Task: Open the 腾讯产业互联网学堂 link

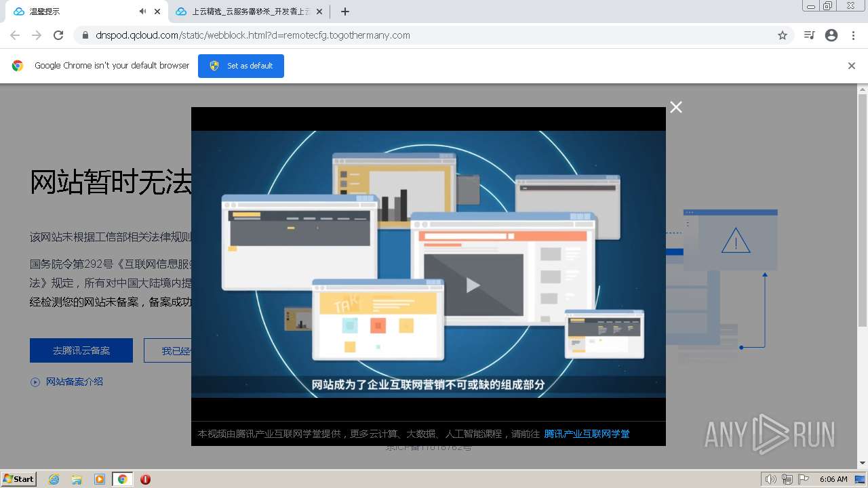Action: click(x=587, y=434)
